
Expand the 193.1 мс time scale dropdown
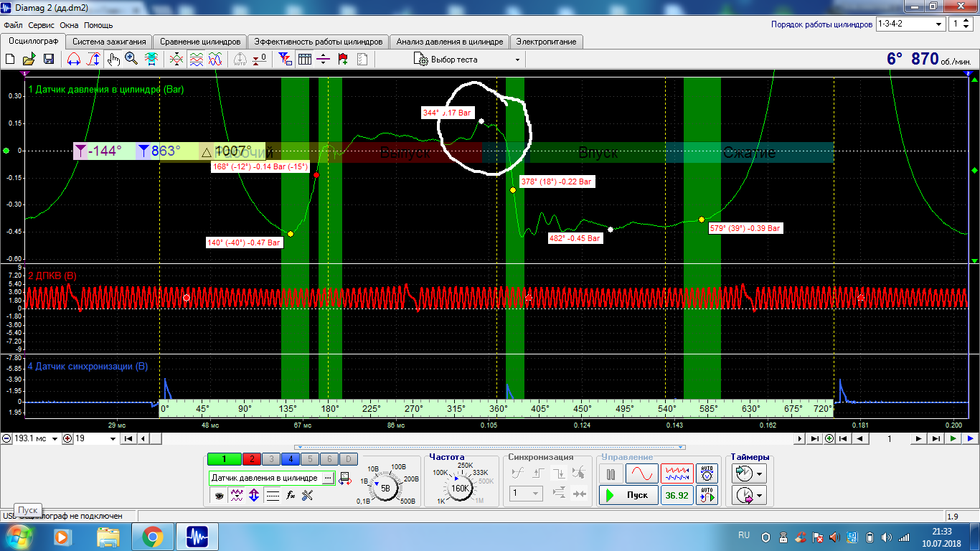(55, 438)
